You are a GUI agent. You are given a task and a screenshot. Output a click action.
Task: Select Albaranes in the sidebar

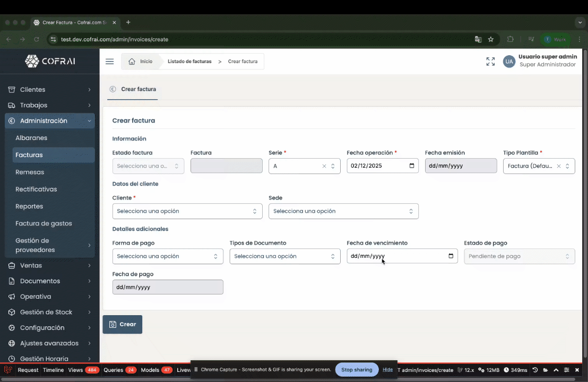[31, 138]
